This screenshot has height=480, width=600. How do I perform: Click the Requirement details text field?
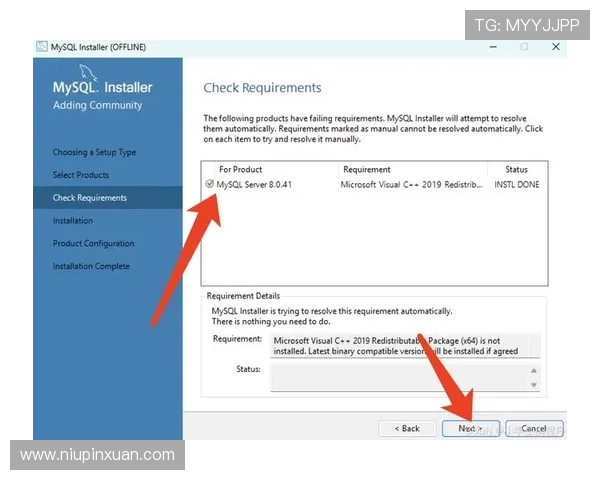coord(405,346)
